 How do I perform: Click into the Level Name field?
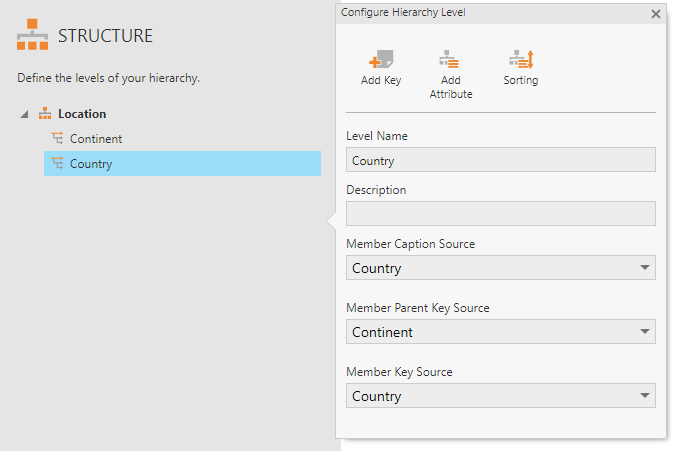pos(500,160)
